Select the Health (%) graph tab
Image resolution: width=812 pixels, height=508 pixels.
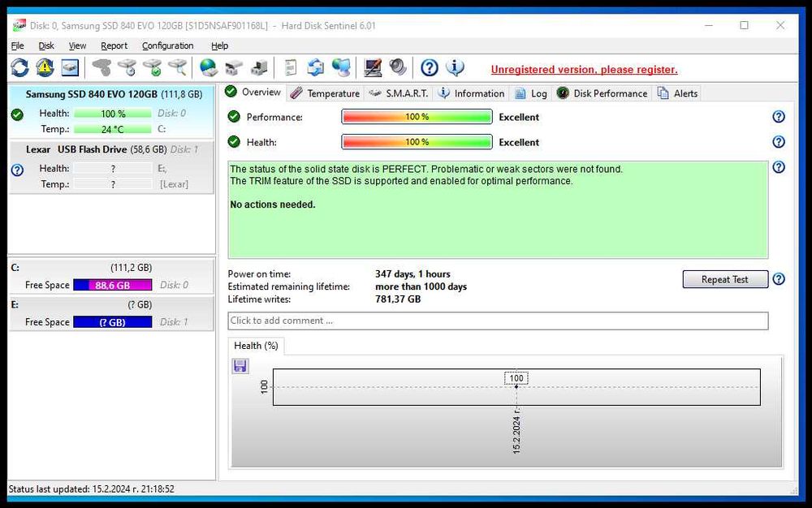click(x=256, y=346)
